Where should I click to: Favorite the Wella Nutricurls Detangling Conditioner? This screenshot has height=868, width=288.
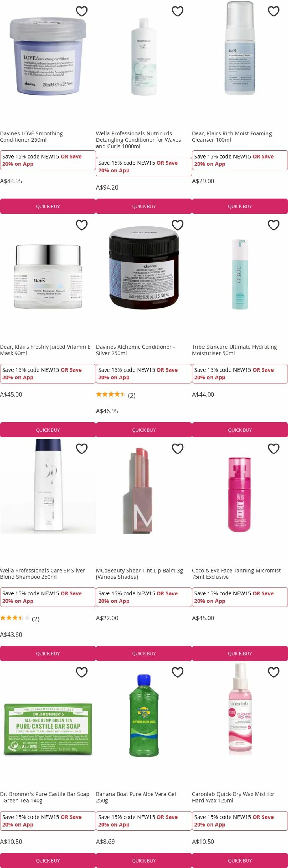pyautogui.click(x=178, y=12)
